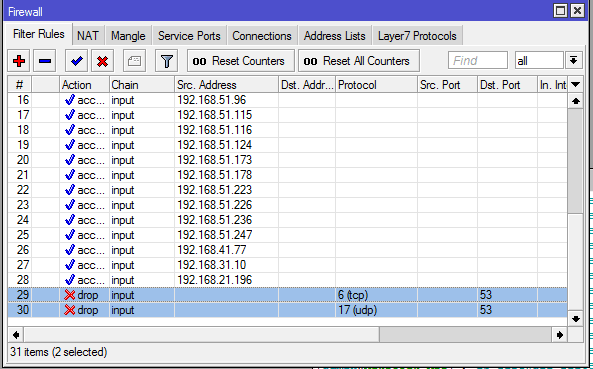This screenshot has width=593, height=369.
Task: Select source address 192.168.51.173
Action: tap(214, 160)
